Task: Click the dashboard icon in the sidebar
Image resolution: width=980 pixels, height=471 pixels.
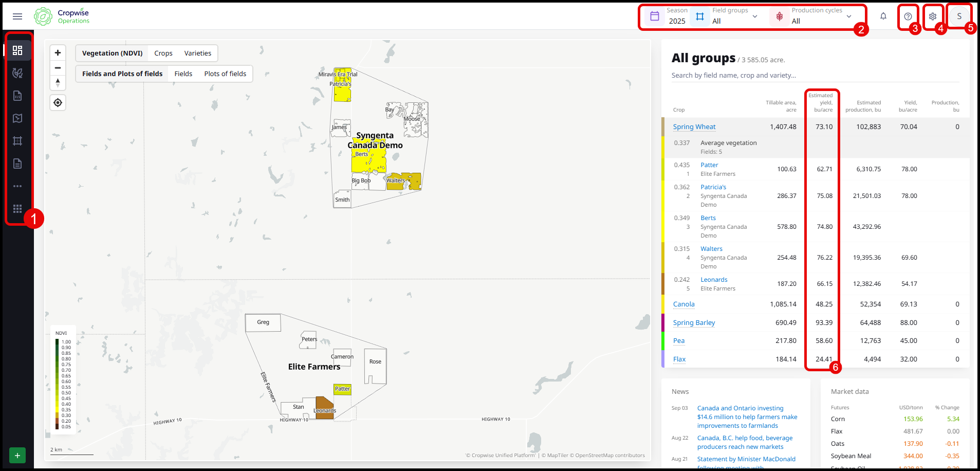Action: coord(17,50)
